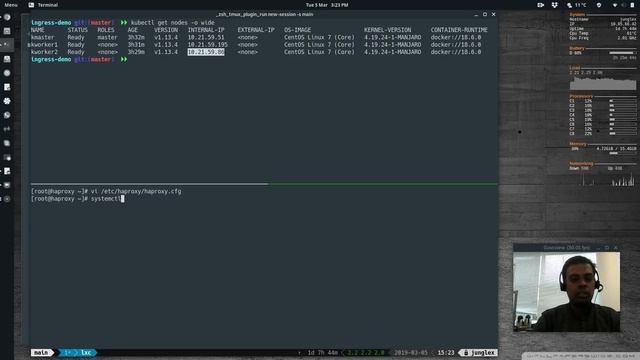This screenshot has width=640, height=360.
Task: Click the Processors heading in the system monitor
Action: 581,96
